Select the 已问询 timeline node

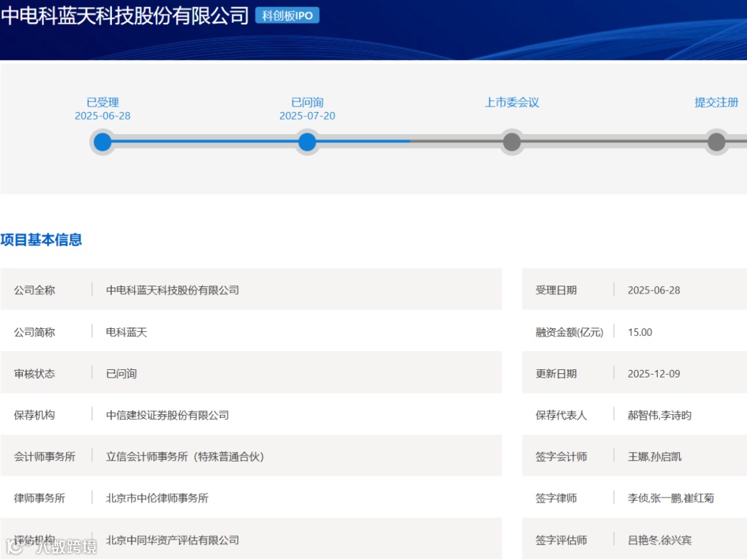pyautogui.click(x=307, y=142)
